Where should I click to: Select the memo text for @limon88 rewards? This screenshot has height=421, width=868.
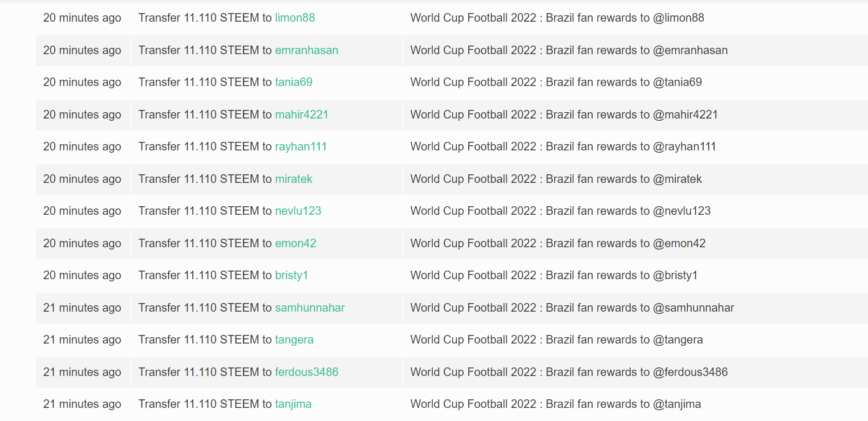click(557, 18)
